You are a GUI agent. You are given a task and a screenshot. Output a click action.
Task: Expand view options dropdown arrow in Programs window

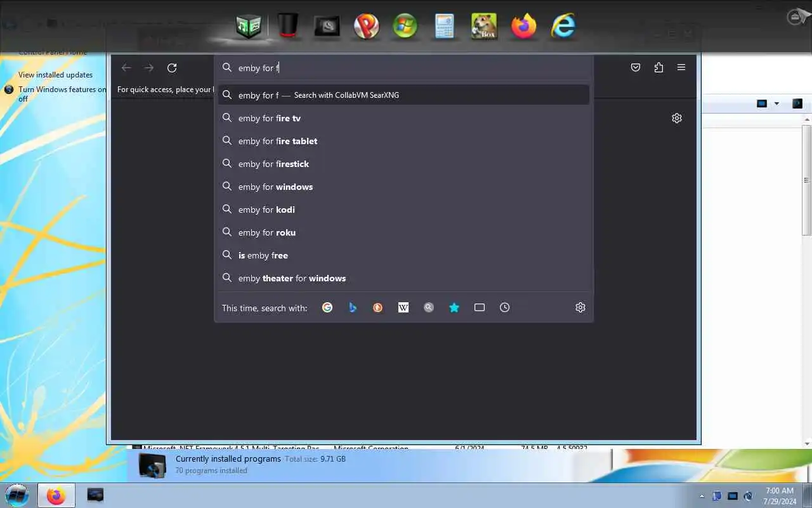click(x=776, y=104)
